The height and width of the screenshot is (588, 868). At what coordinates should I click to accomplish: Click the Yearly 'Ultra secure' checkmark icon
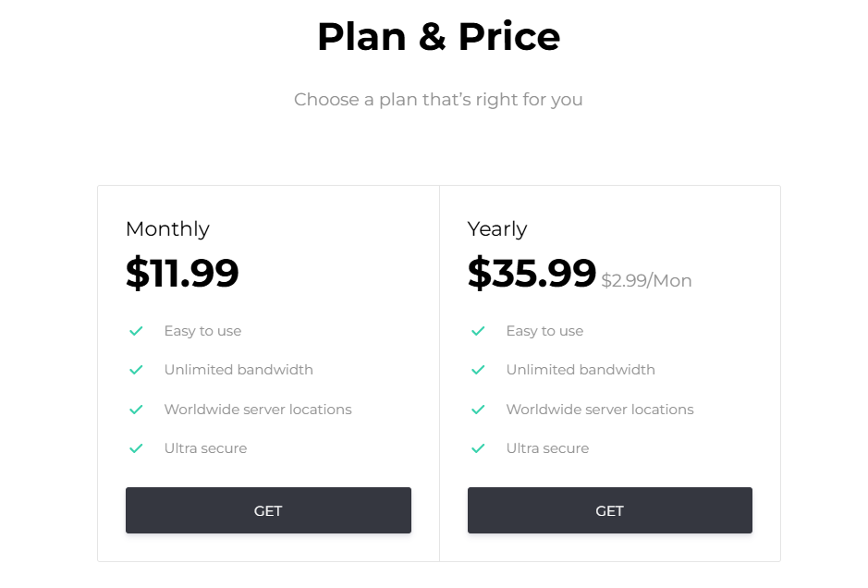coord(478,448)
